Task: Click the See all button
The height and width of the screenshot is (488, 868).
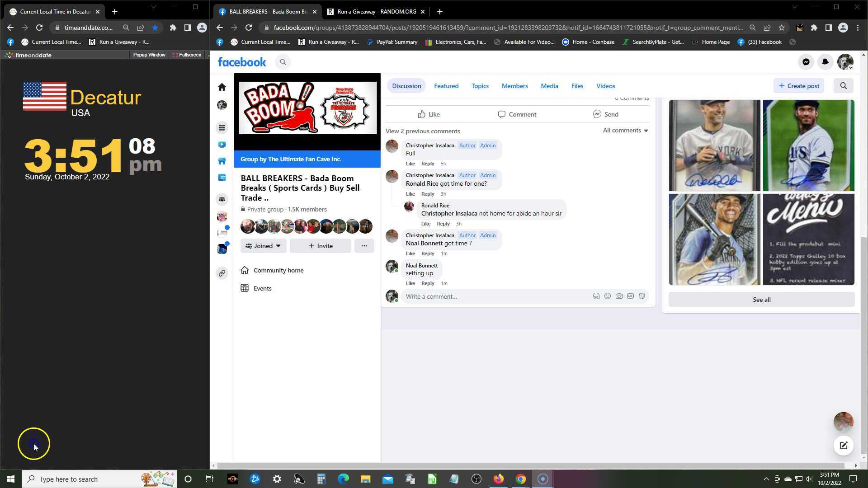Action: point(761,300)
